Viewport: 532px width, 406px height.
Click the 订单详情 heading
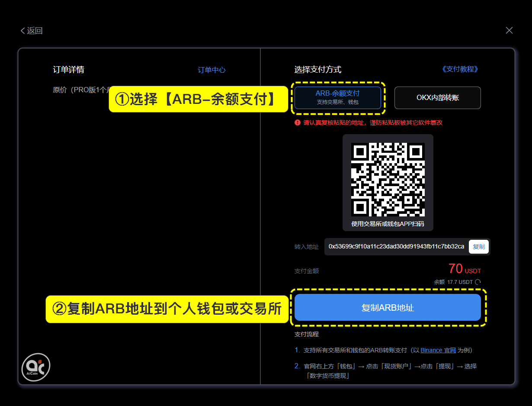[68, 70]
